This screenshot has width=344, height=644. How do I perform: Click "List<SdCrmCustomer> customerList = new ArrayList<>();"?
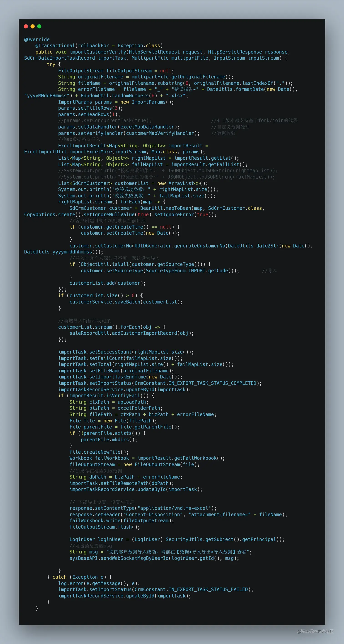[133, 183]
